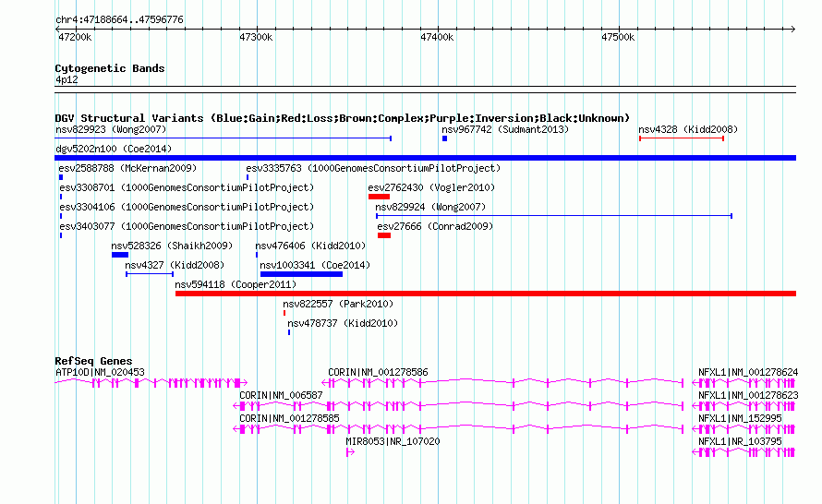The width and height of the screenshot is (822, 504).
Task: Click NFXL1 NM_001278623 label
Action: [748, 396]
